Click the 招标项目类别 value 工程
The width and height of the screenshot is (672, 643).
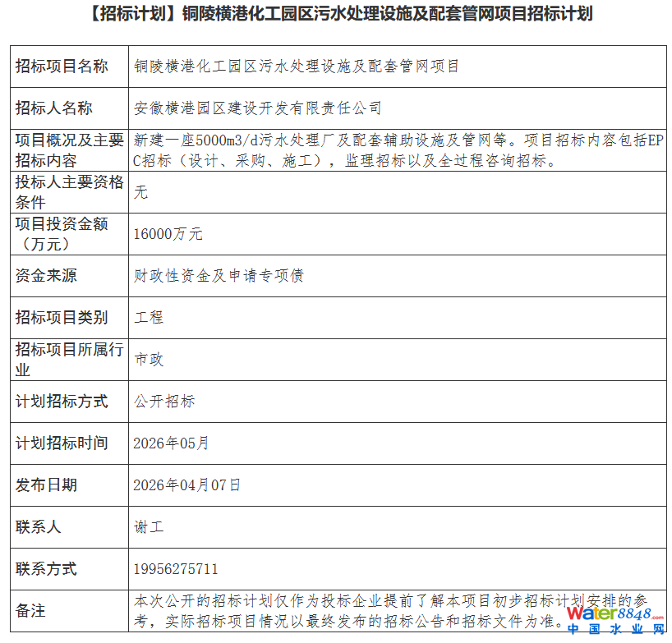point(149,318)
